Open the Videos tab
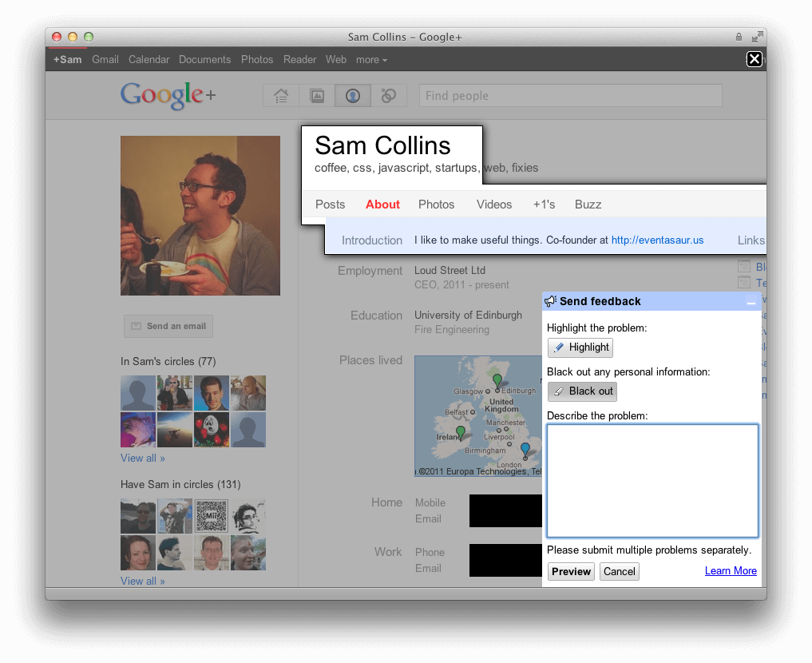Viewport: 812px width, 663px height. (x=493, y=204)
